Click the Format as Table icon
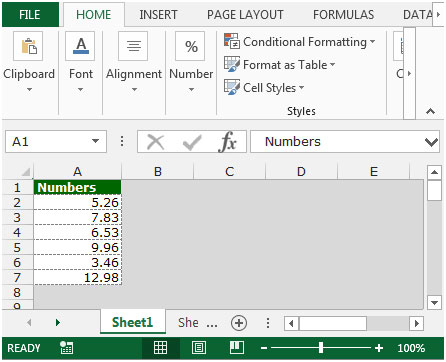The width and height of the screenshot is (446, 362). pos(232,64)
